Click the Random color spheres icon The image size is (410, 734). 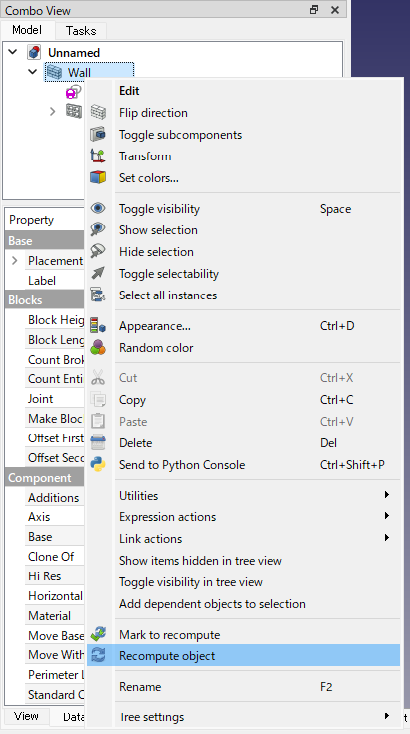point(98,348)
